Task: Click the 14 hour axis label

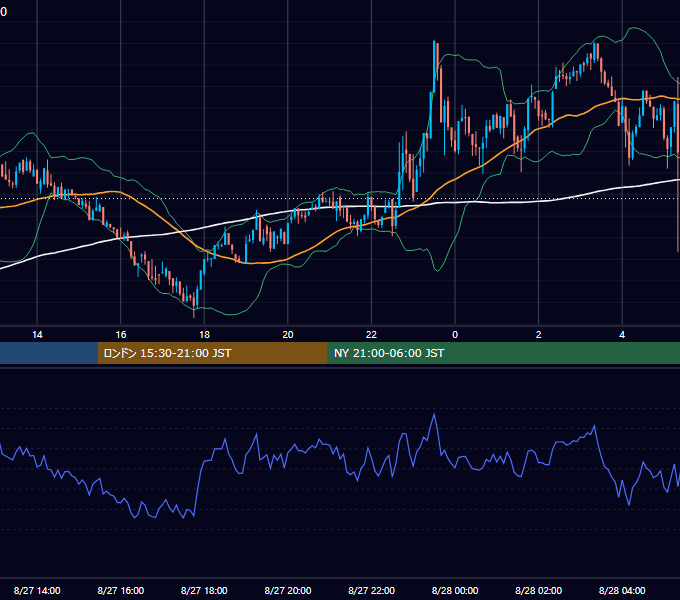Action: 37,335
